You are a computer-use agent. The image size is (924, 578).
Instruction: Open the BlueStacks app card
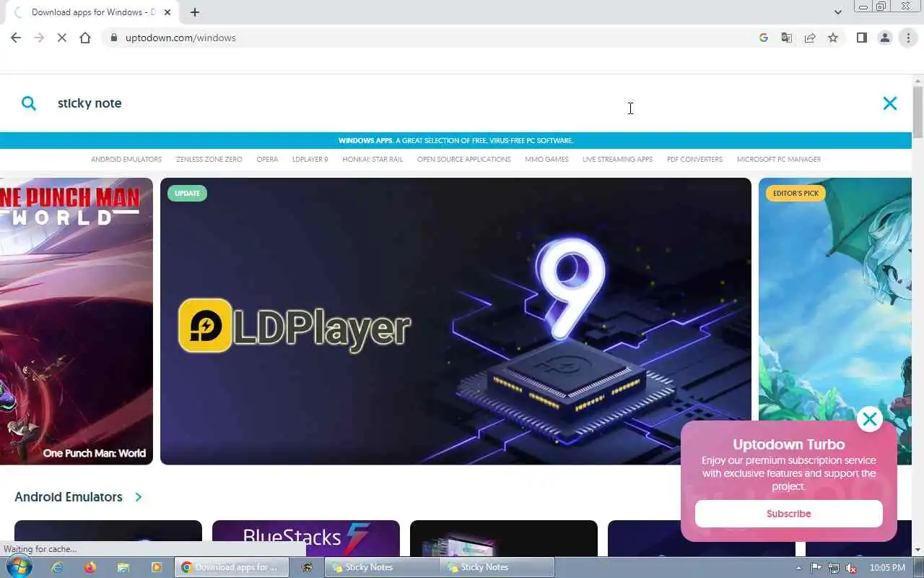[306, 538]
